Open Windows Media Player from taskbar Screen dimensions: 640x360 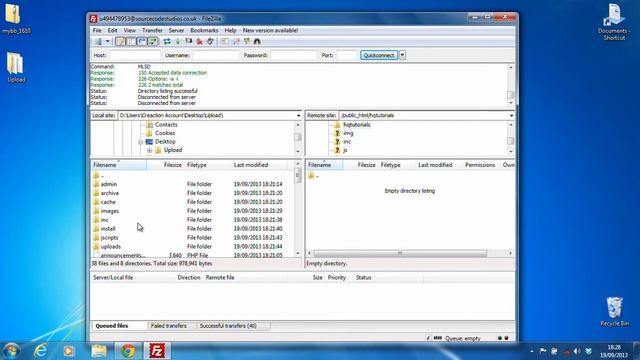coord(69,351)
